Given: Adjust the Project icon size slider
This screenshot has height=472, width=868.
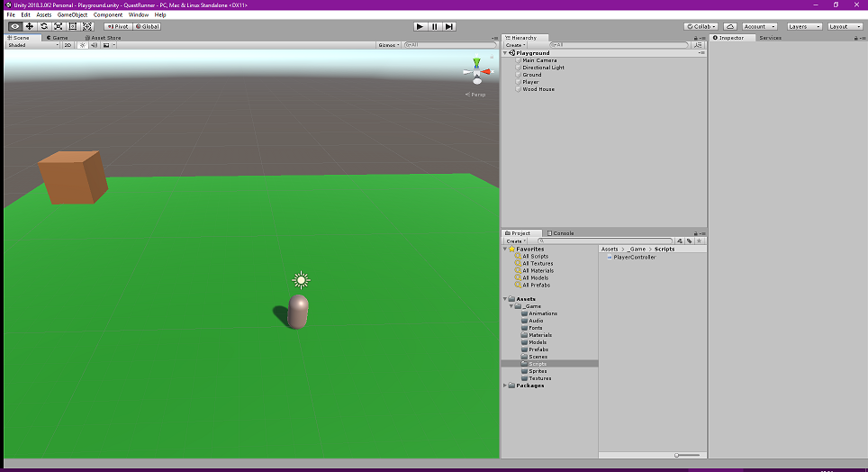Looking at the screenshot, I should coord(677,455).
